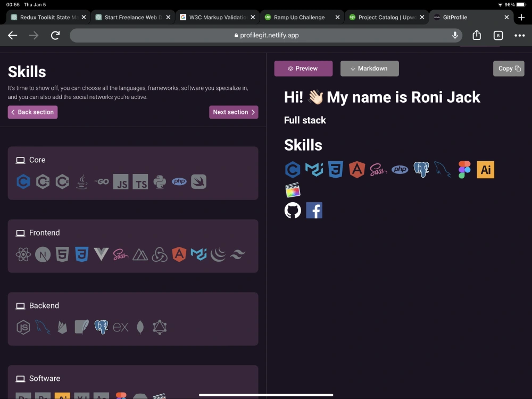
Task: Select the Vue icon in Frontend
Action: pyautogui.click(x=101, y=254)
